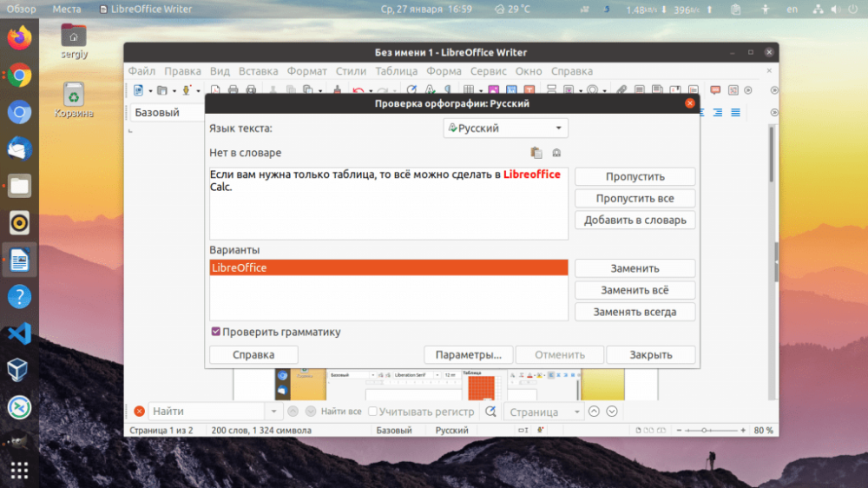Open Firefox from the dock
The height and width of the screenshot is (488, 868).
[x=19, y=38]
